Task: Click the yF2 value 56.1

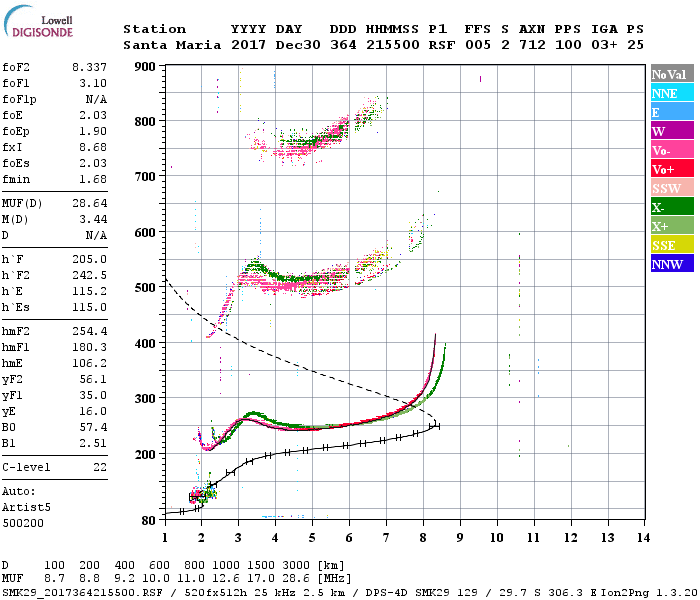Action: (93, 379)
